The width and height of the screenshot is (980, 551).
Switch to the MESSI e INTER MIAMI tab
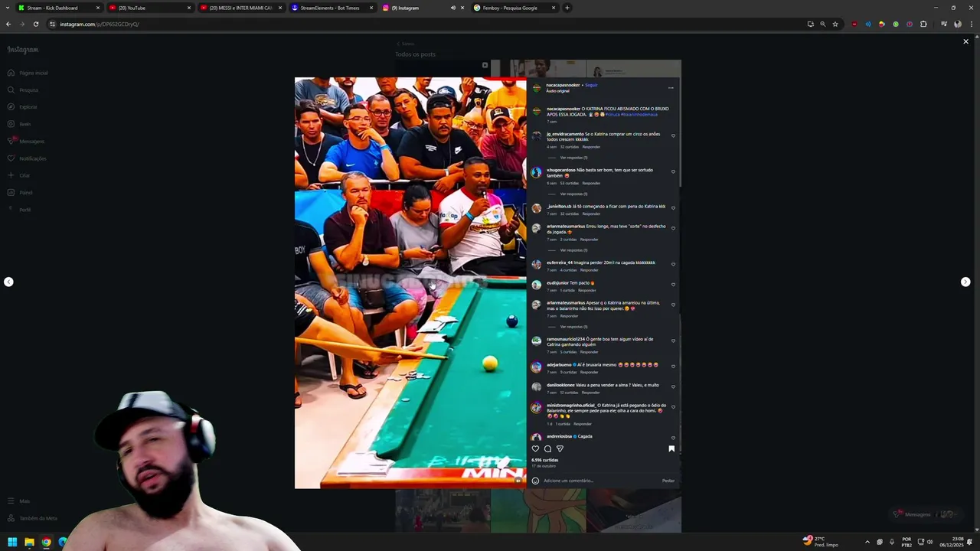[240, 8]
